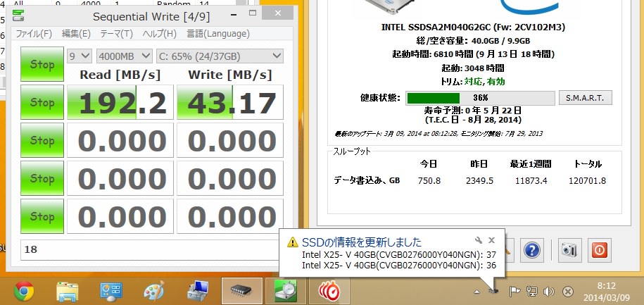Maximize the Sequential Write window
The width and height of the screenshot is (644, 305).
tap(253, 13)
